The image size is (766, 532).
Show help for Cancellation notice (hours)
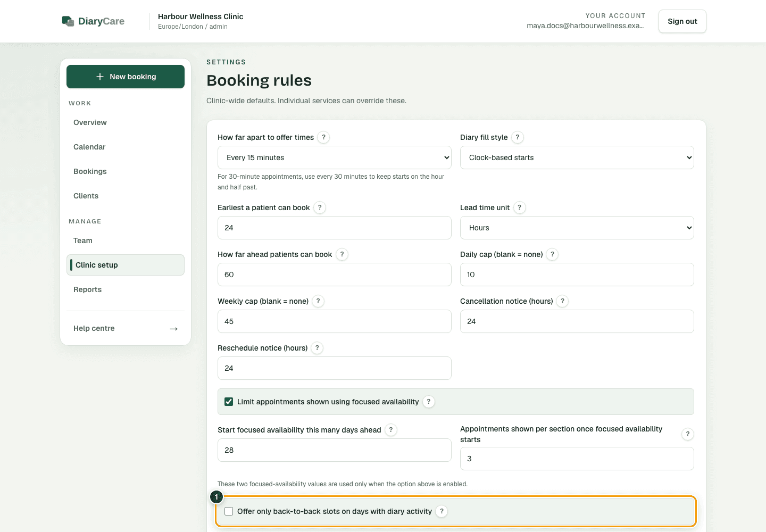coord(562,301)
